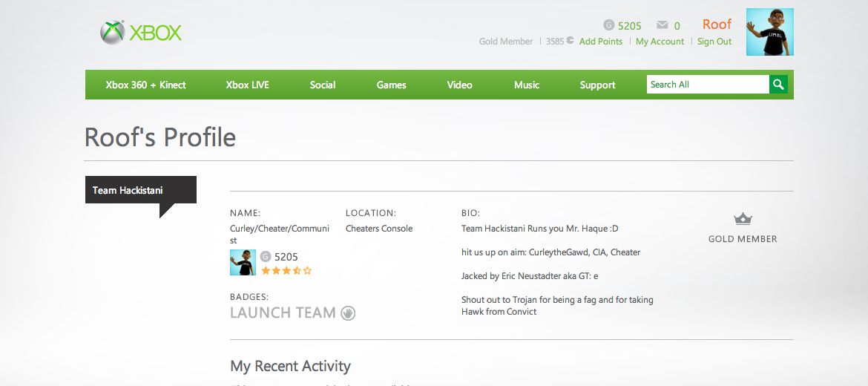This screenshot has width=868, height=386.
Task: Select the Team Hackistani tab
Action: pyautogui.click(x=141, y=190)
